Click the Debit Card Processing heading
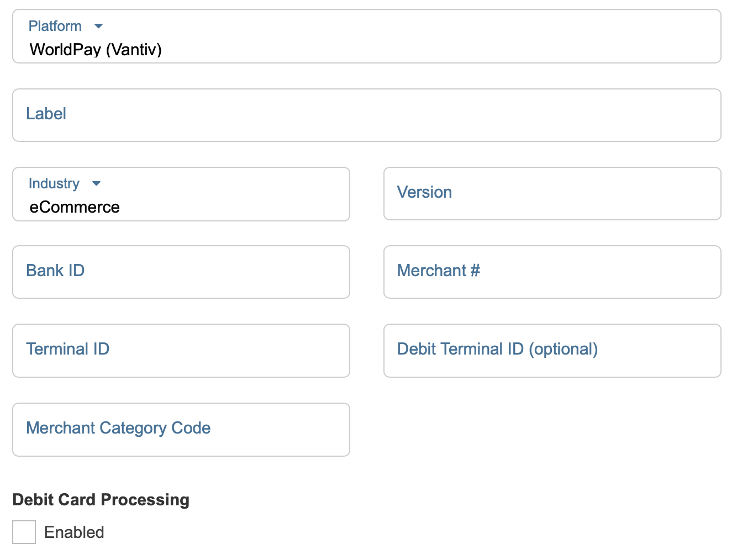Viewport: 737px width, 560px height. coord(101,500)
